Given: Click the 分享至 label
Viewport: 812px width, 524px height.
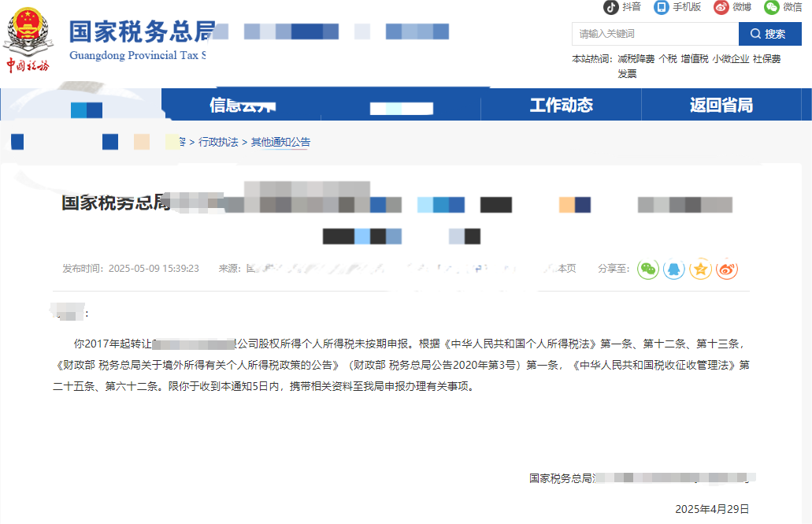Looking at the screenshot, I should pyautogui.click(x=614, y=269).
